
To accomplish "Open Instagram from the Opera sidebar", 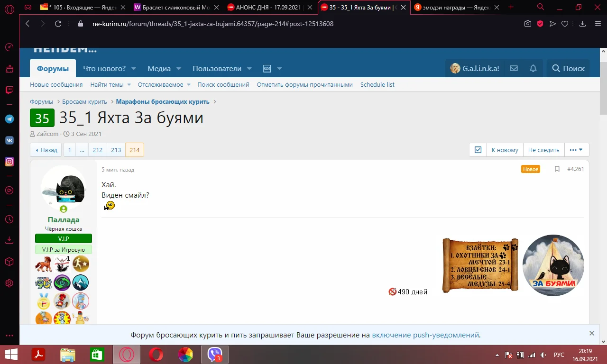I will [9, 162].
